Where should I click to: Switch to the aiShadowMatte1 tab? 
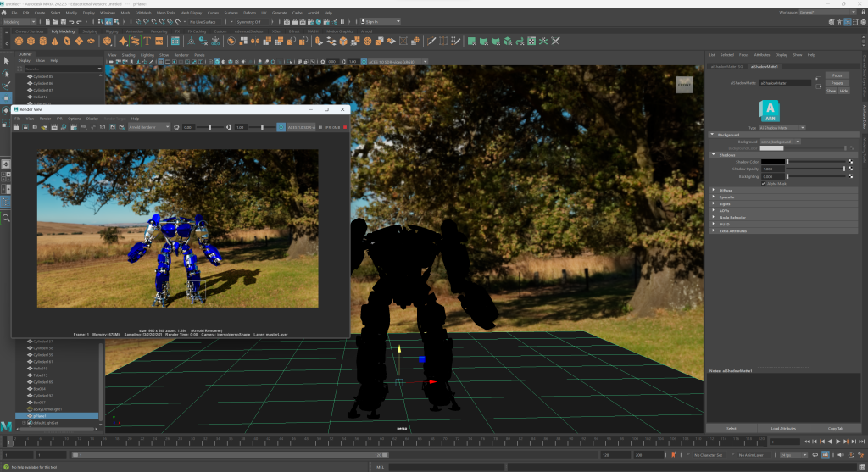[x=765, y=66]
